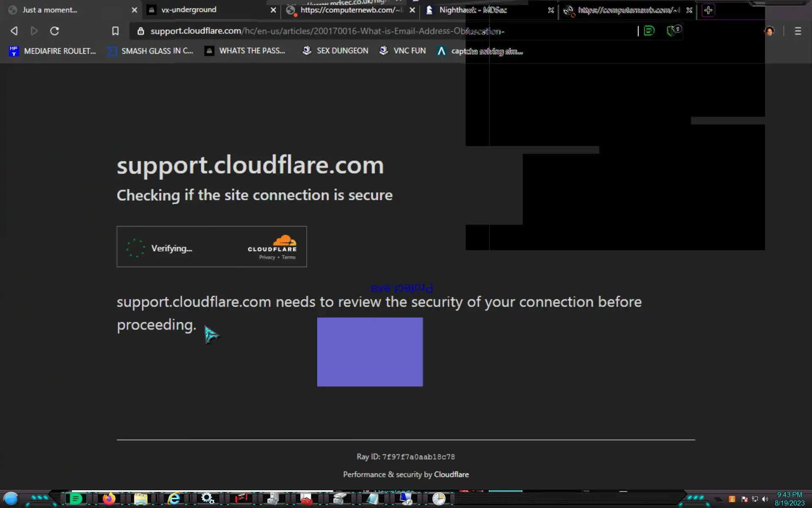Click the user profile avatar
This screenshot has width=812, height=508.
click(769, 31)
